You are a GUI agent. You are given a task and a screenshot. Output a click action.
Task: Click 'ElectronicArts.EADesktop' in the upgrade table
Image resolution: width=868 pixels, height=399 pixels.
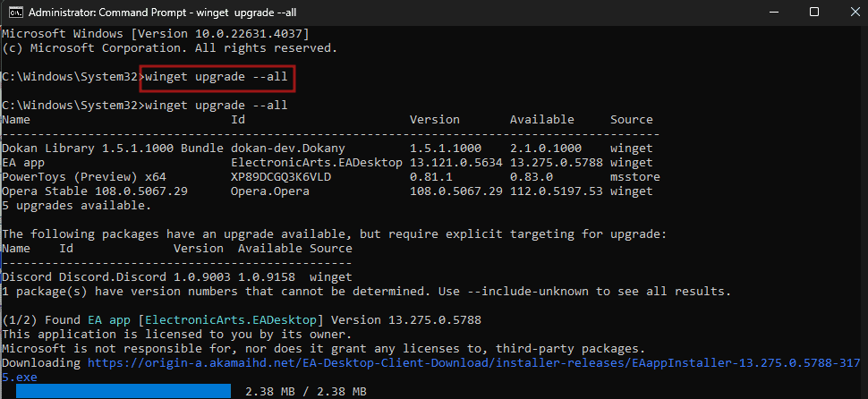click(x=317, y=163)
